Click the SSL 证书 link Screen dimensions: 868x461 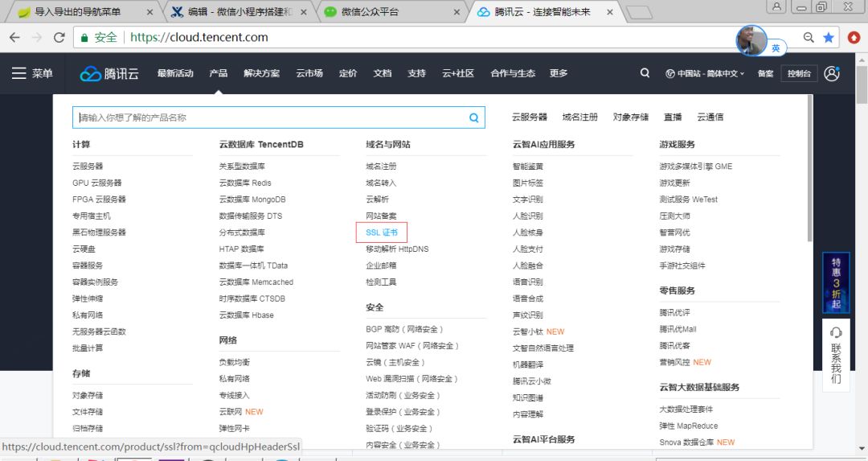382,233
